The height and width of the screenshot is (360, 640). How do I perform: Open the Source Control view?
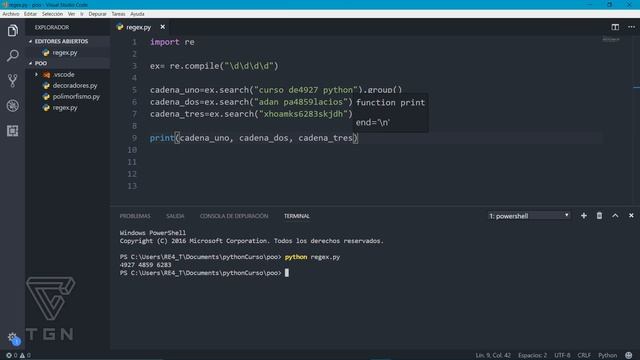click(x=13, y=80)
